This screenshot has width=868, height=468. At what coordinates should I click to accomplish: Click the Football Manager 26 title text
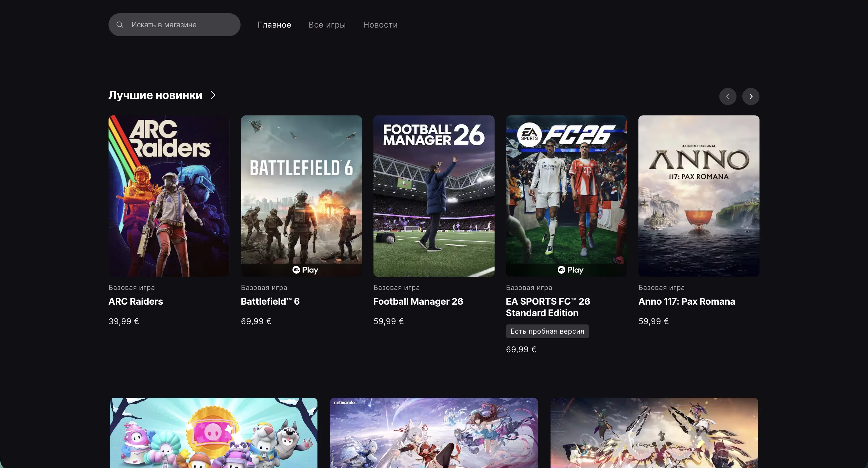[x=418, y=301]
